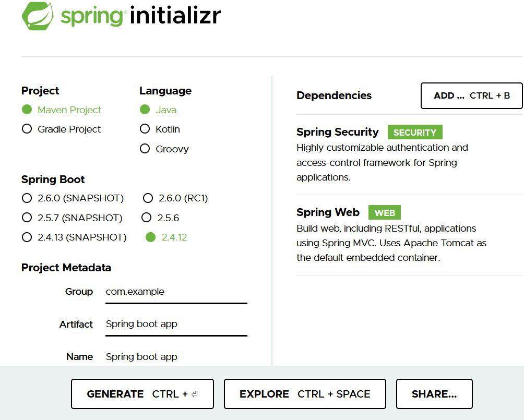Pick Kotlin as the language
The image size is (524, 420).
[x=145, y=129]
